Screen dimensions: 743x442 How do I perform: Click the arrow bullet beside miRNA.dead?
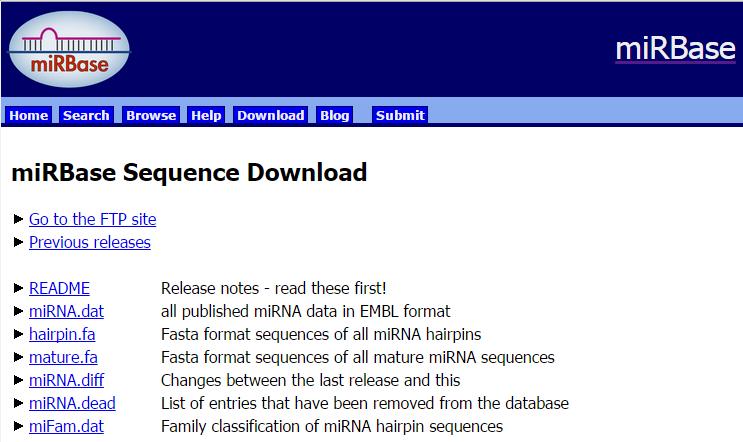tap(19, 403)
